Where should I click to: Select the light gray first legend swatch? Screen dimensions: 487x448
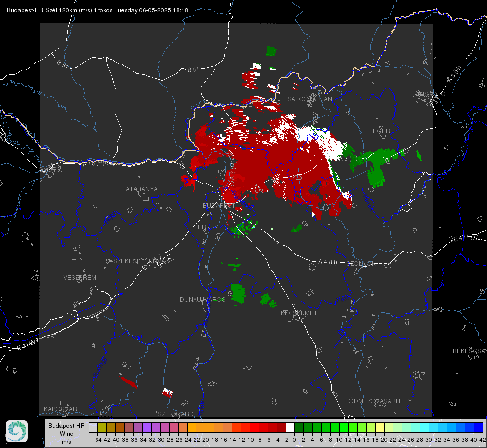click(93, 428)
